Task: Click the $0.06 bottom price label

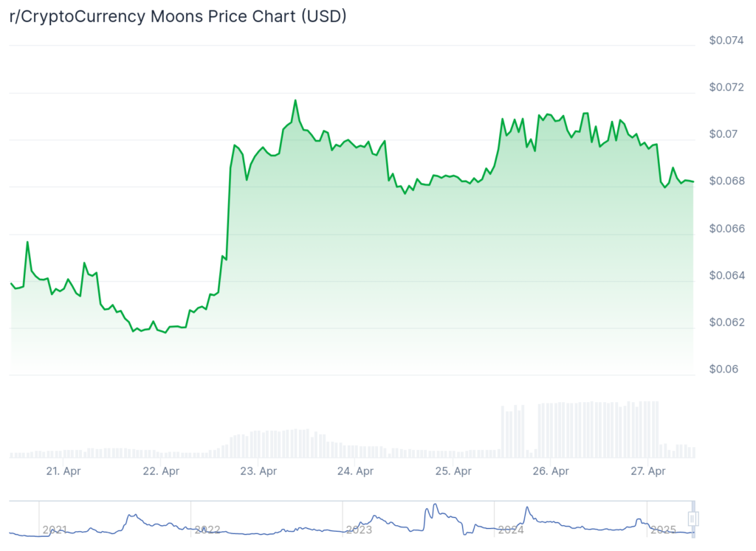Action: point(724,370)
